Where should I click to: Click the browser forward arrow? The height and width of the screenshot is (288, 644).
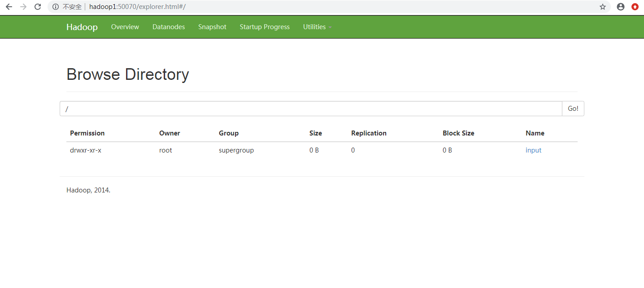tap(23, 7)
